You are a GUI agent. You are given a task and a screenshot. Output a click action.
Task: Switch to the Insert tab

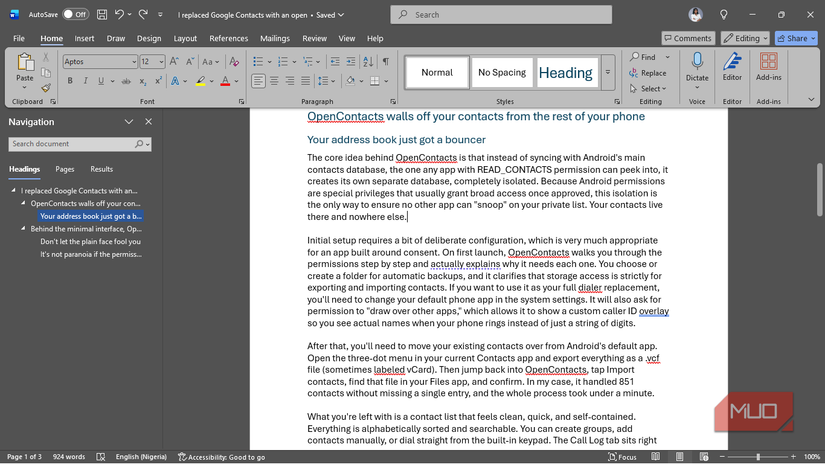pyautogui.click(x=84, y=38)
